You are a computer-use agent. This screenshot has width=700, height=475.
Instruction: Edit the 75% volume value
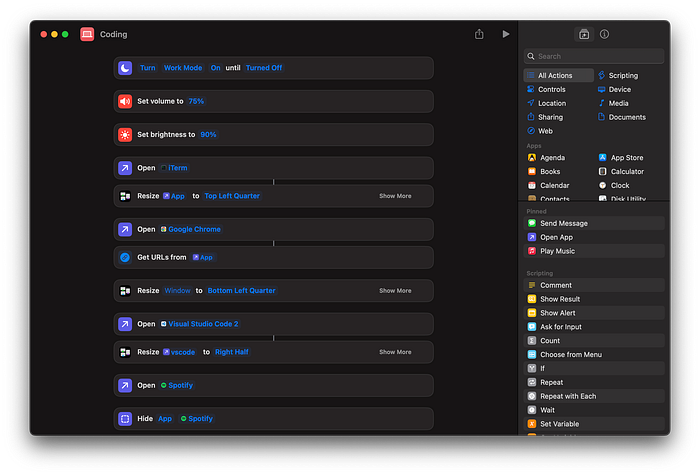click(x=196, y=101)
